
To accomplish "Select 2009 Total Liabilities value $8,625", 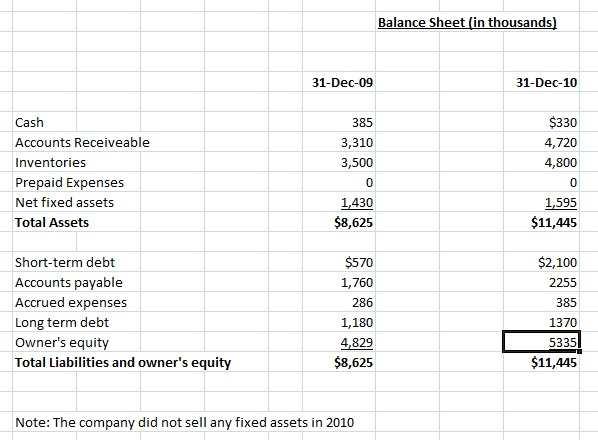I will tap(339, 362).
